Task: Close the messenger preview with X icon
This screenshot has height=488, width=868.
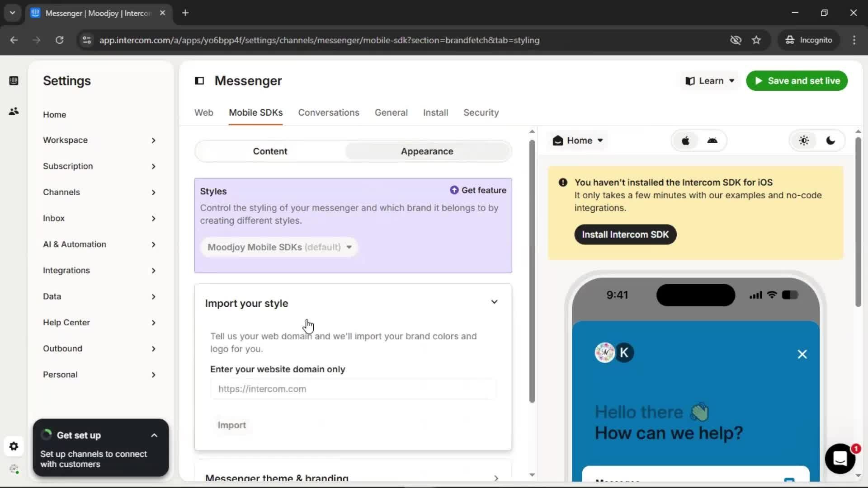Action: pyautogui.click(x=802, y=354)
